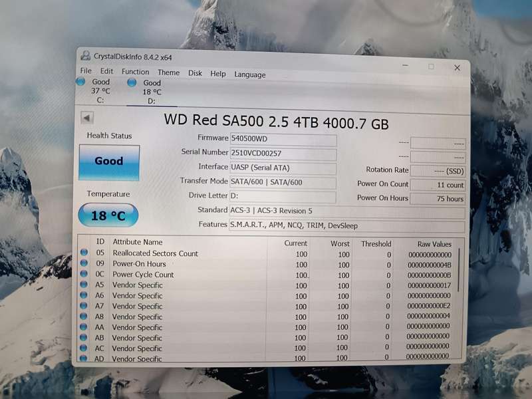This screenshot has width=532, height=399.
Task: Click the 18 °C temperature button
Action: [x=108, y=215]
